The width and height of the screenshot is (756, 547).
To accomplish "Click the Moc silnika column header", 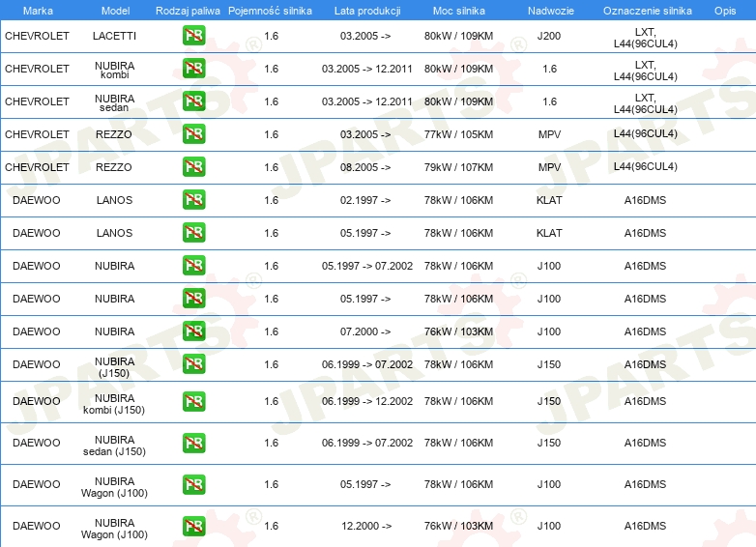I will pos(459,11).
